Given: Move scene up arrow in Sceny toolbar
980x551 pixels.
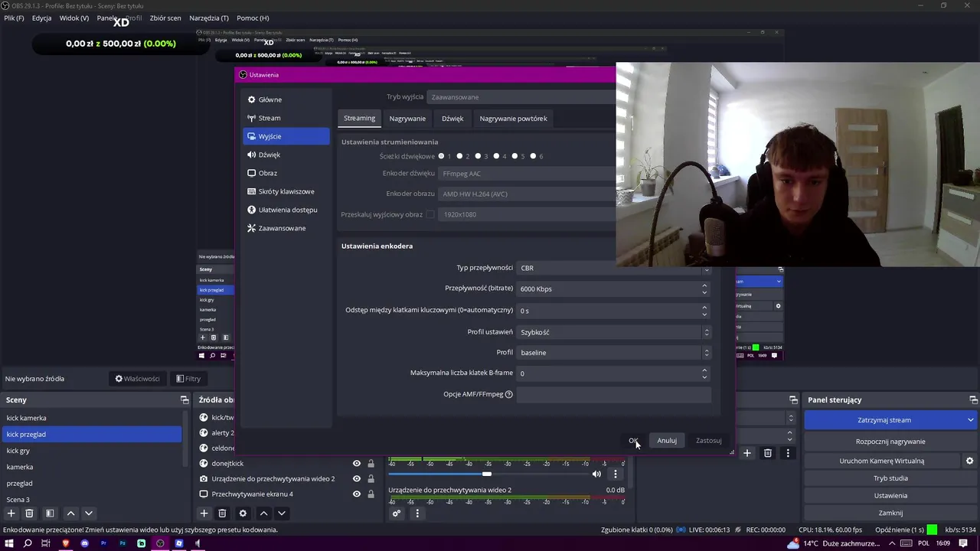Looking at the screenshot, I should [70, 514].
